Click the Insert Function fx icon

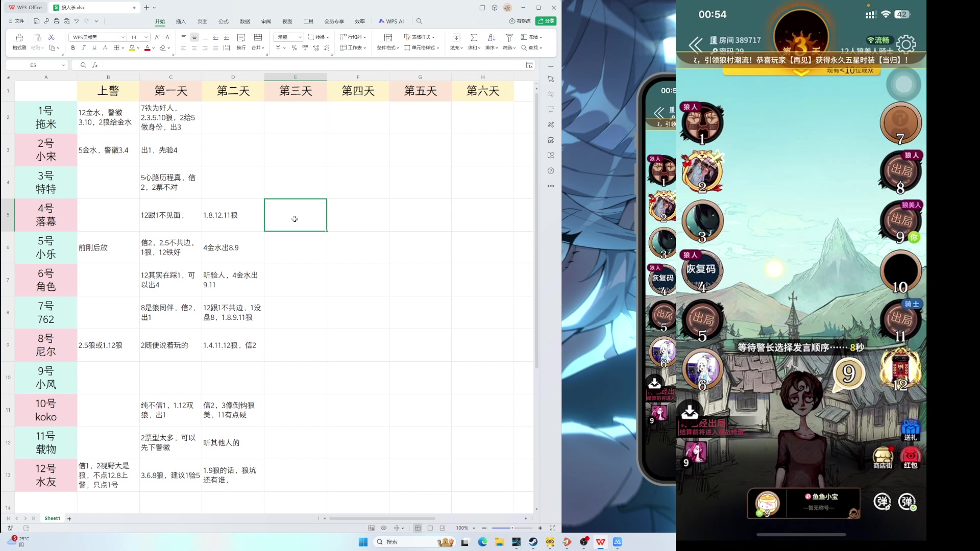(x=95, y=65)
